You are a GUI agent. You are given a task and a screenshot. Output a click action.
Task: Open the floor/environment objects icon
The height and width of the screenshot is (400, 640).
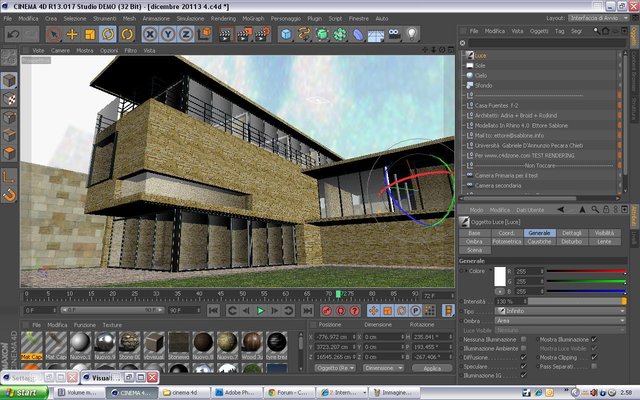(x=376, y=35)
